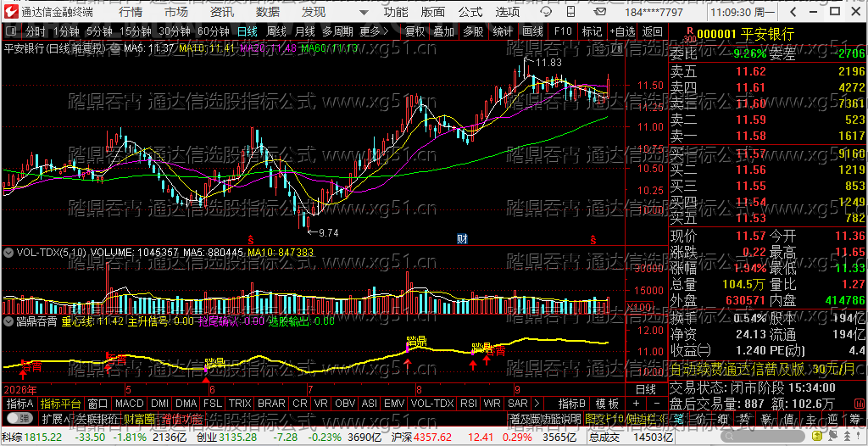Add stock with +自选 button

(x=623, y=31)
